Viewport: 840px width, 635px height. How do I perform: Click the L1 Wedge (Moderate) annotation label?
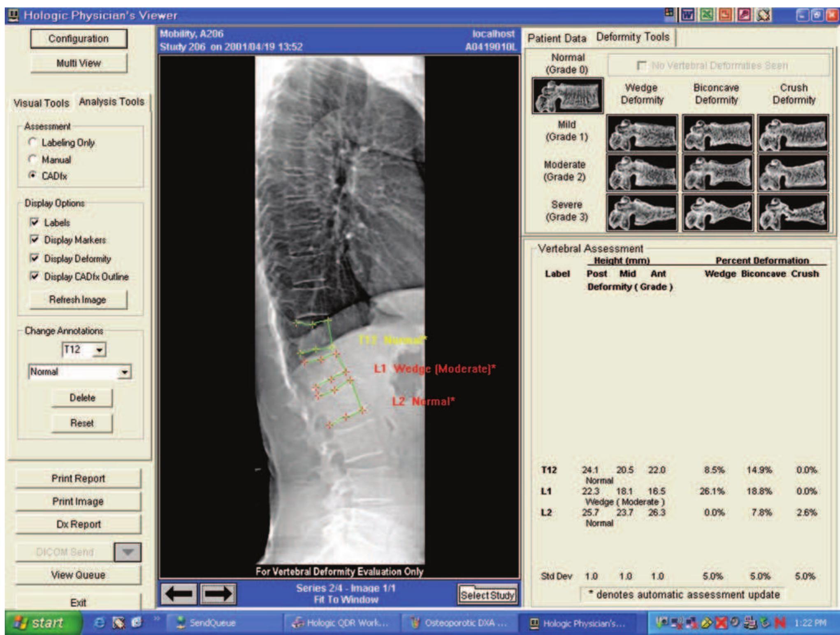[x=435, y=369]
